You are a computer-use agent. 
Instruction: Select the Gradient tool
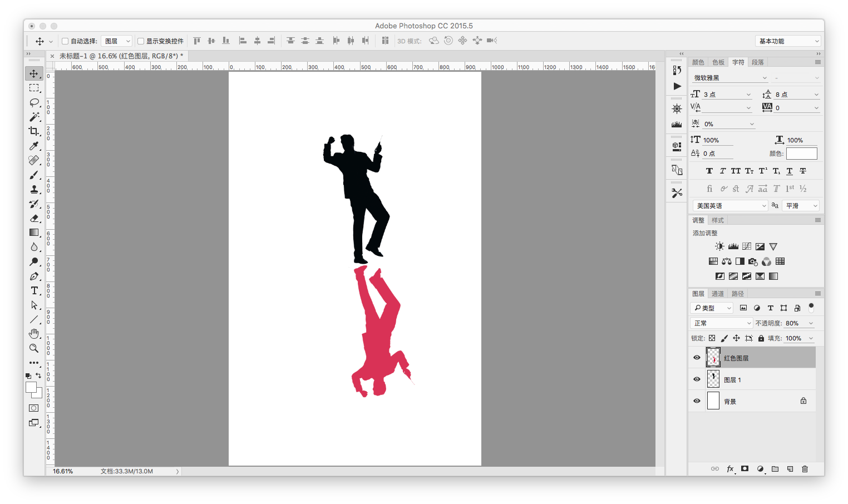click(34, 233)
